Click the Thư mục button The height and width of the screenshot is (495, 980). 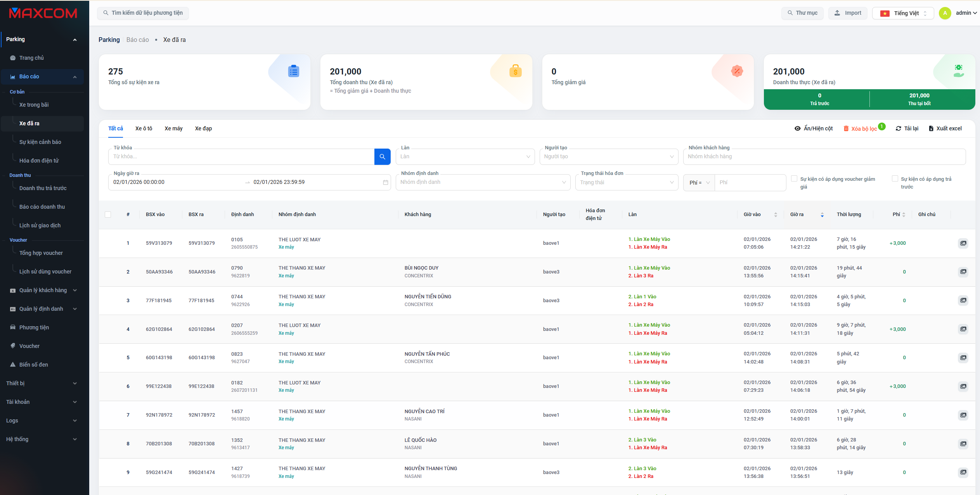802,13
